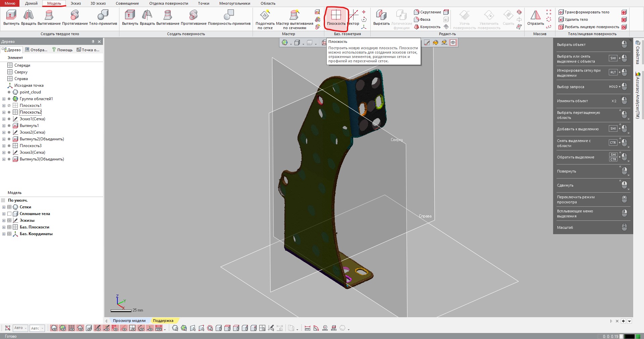Expand the Сетки model group
The width and height of the screenshot is (644, 339).
(4, 207)
